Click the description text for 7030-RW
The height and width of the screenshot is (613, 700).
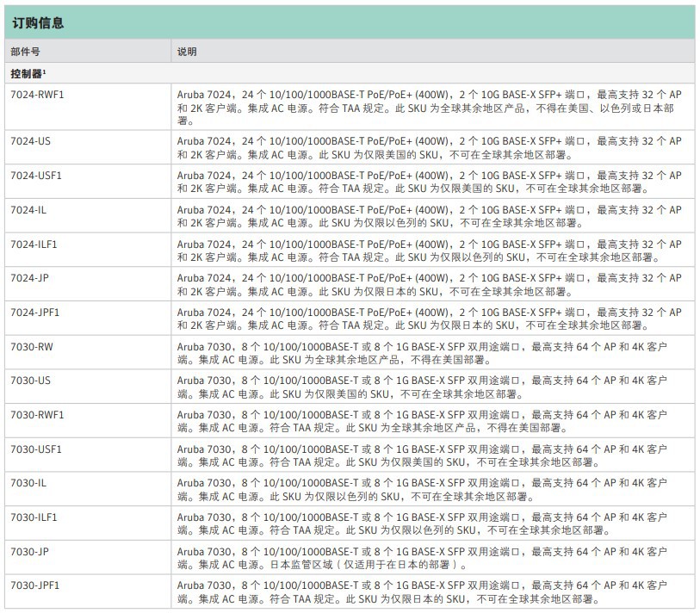pos(422,353)
